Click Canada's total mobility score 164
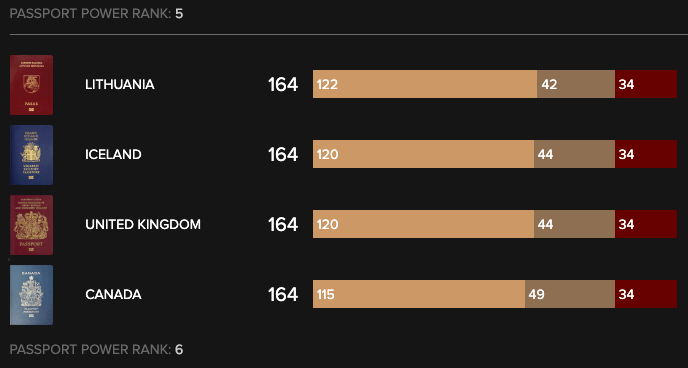 [283, 294]
